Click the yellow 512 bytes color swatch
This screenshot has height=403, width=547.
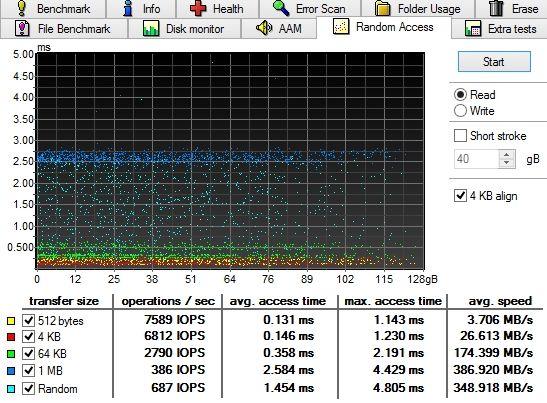pos(11,321)
